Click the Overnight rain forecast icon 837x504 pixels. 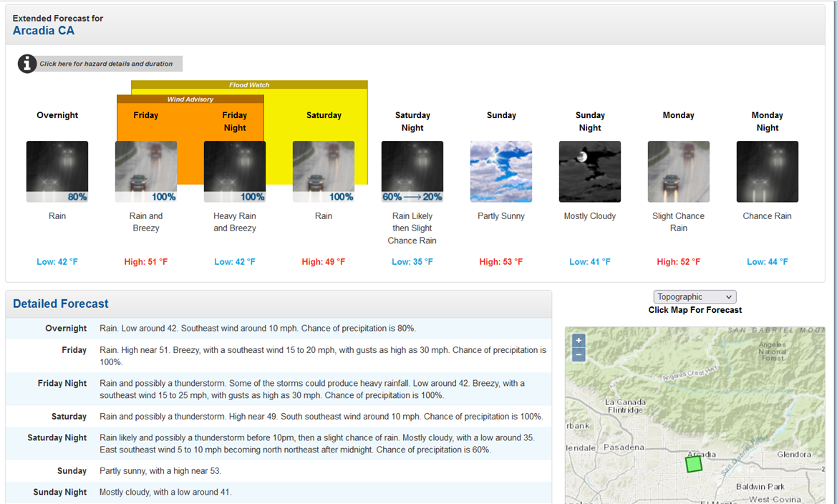click(x=57, y=172)
